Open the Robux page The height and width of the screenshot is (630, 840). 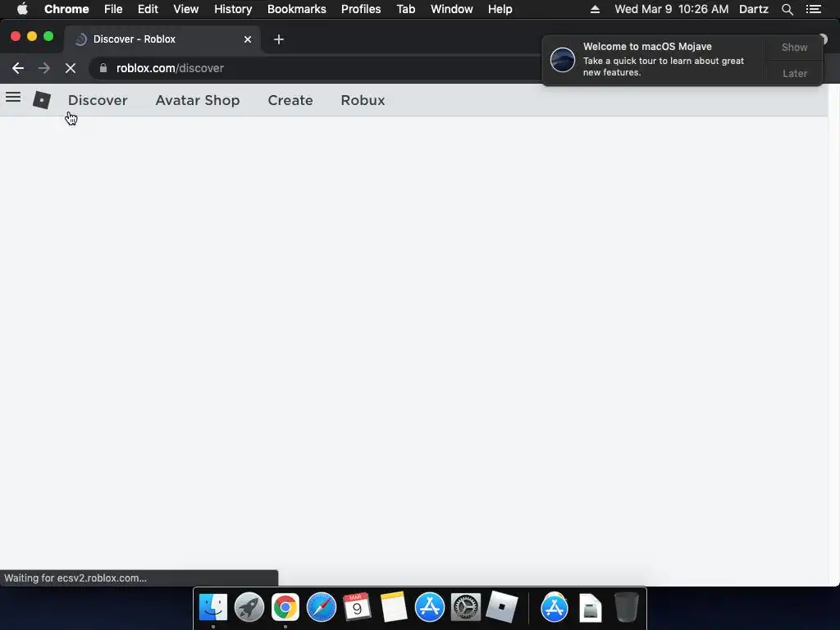(x=363, y=100)
